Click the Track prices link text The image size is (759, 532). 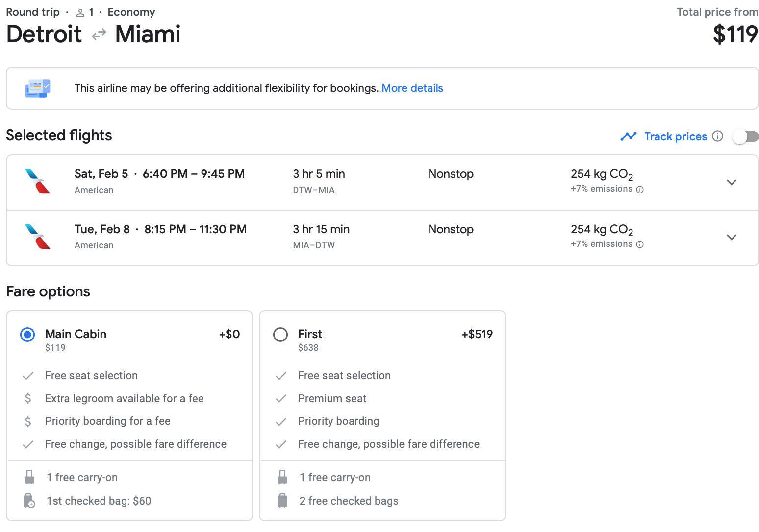[x=675, y=136]
